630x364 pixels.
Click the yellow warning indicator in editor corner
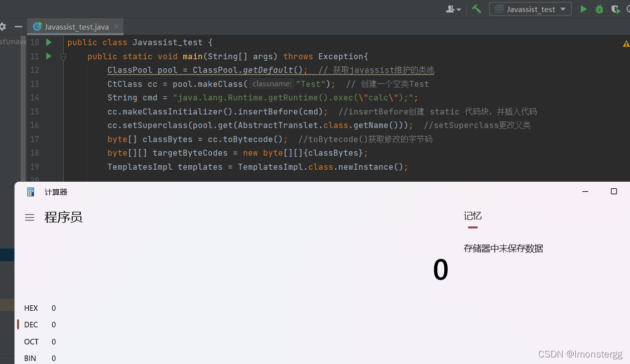(x=626, y=44)
